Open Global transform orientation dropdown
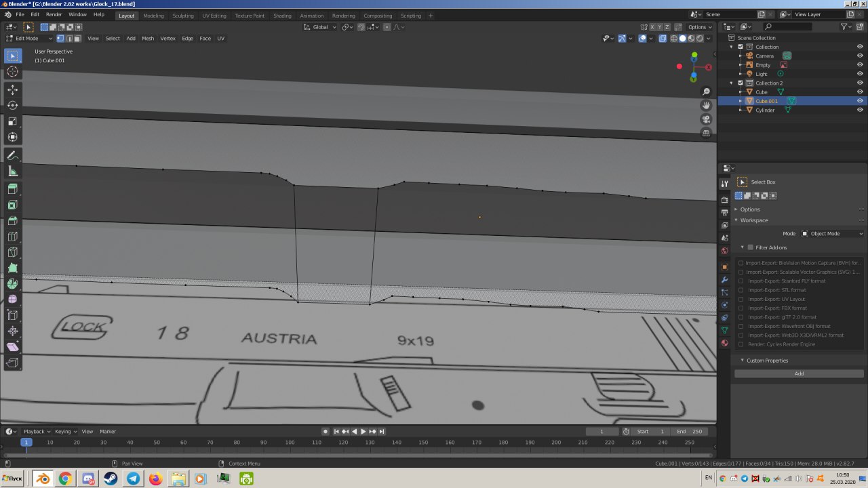The width and height of the screenshot is (868, 488). point(319,27)
